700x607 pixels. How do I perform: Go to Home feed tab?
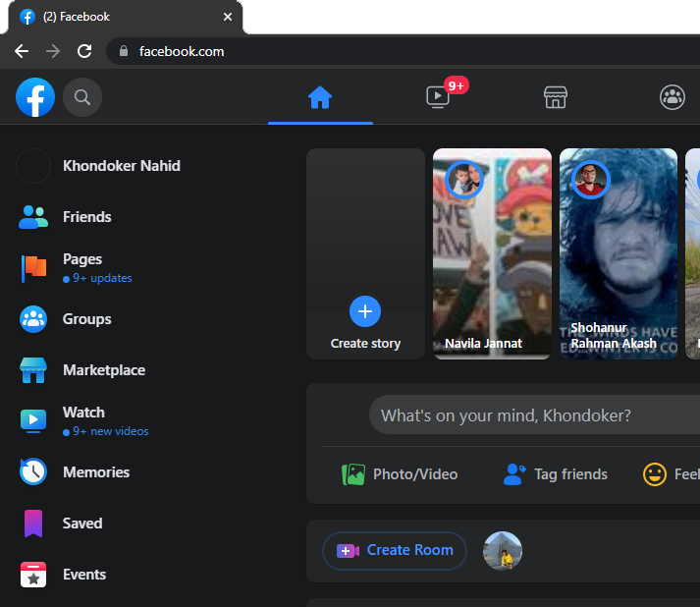click(320, 97)
